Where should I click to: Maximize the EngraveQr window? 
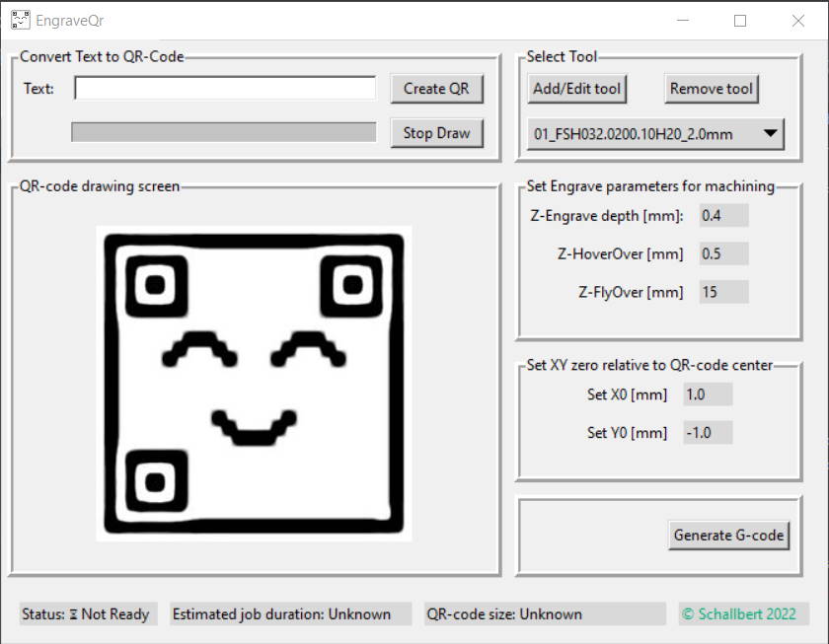740,21
